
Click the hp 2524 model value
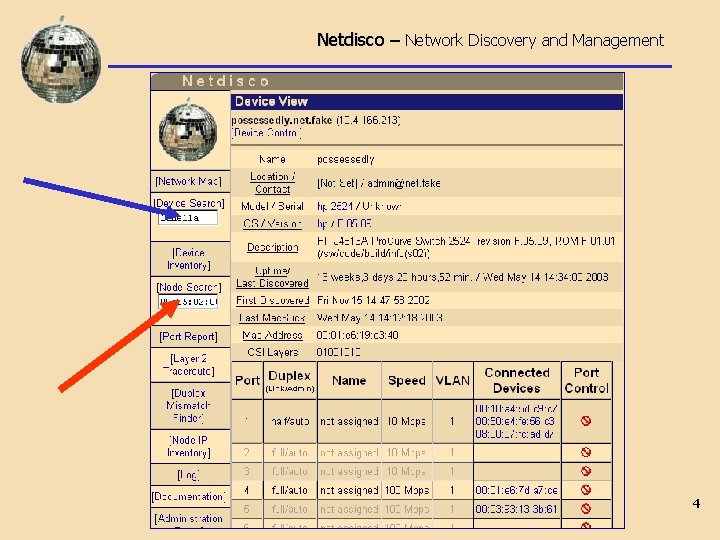pos(336,206)
